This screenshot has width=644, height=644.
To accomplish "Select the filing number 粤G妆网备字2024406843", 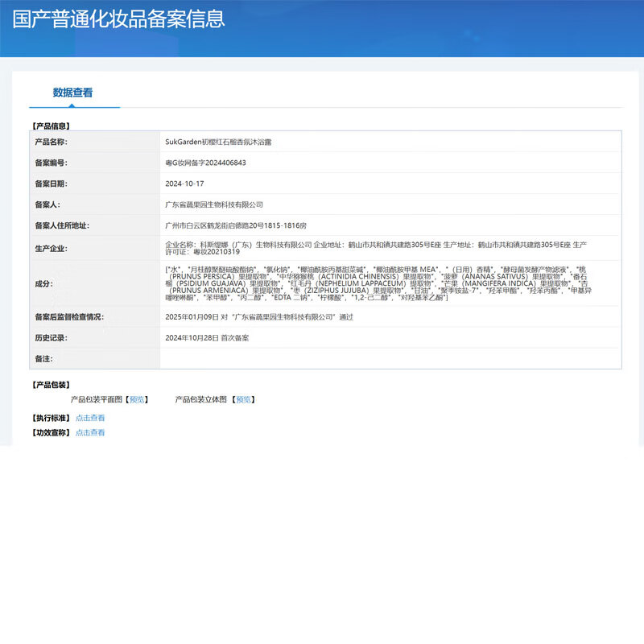I will pyautogui.click(x=208, y=163).
